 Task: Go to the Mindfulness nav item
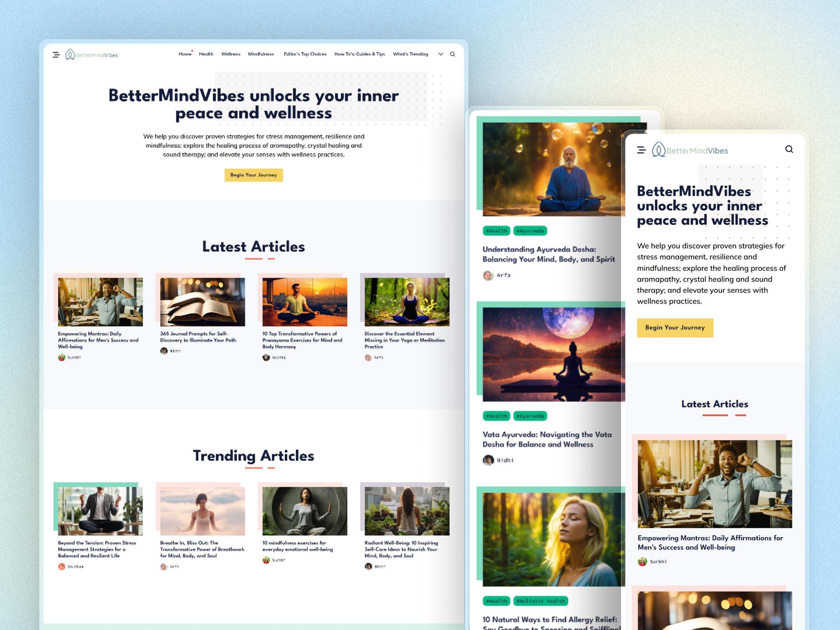[261, 54]
